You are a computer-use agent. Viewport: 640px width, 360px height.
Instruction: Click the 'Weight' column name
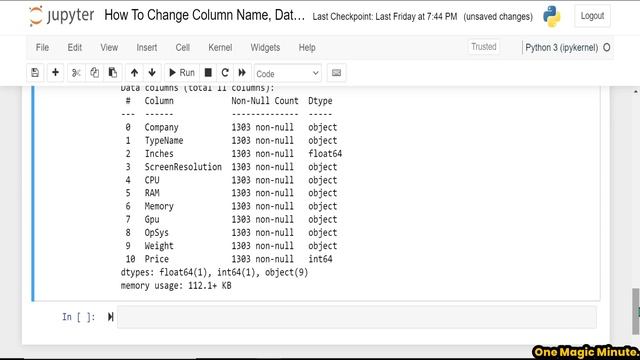pos(159,246)
